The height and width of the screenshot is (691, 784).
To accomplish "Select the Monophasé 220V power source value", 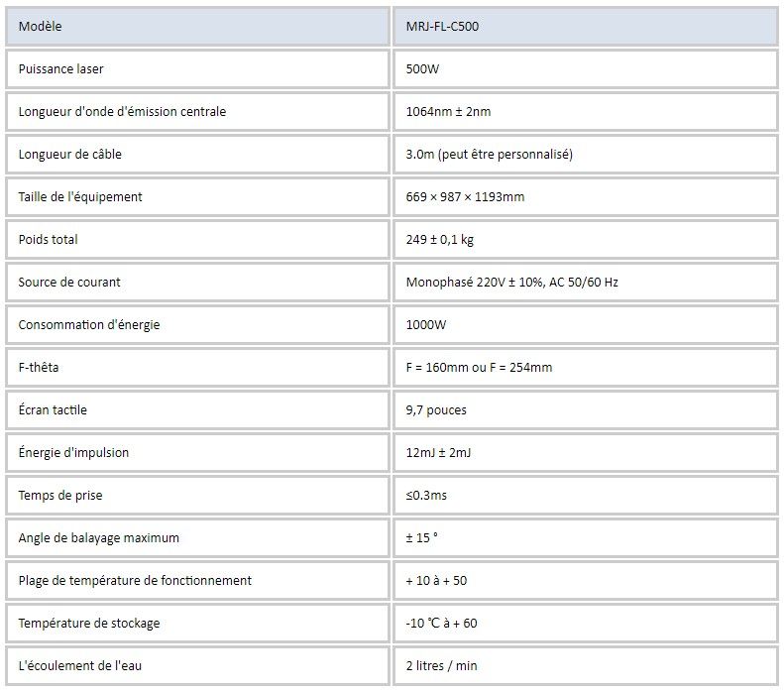I will [x=511, y=283].
